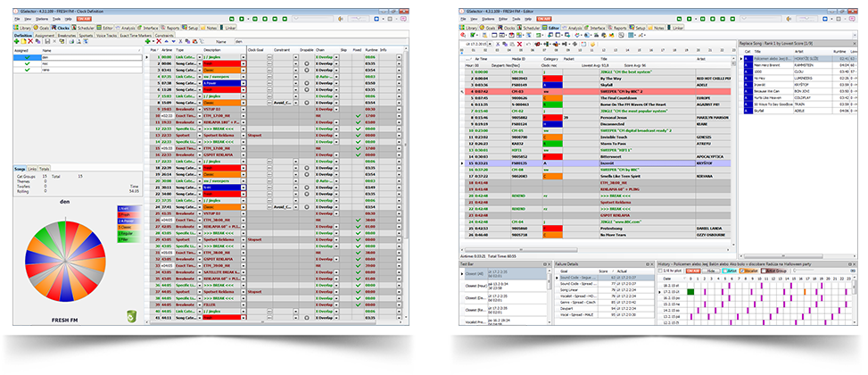The image size is (868, 375).
Task: Open the Editor menu in the Editor window
Action: [x=503, y=18]
